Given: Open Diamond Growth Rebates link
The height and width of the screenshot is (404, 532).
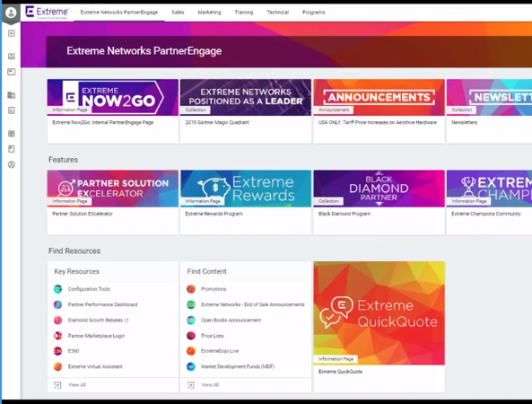Looking at the screenshot, I should [95, 321].
